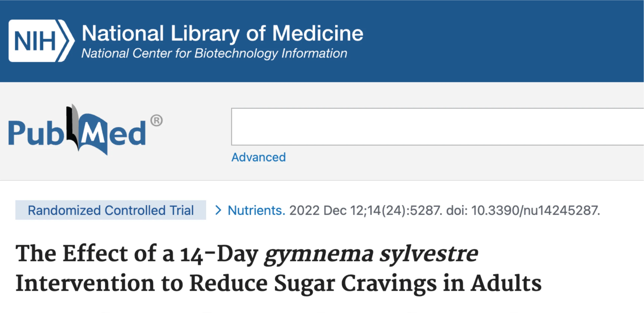Click National Center for Biotechnology Information text

(214, 53)
